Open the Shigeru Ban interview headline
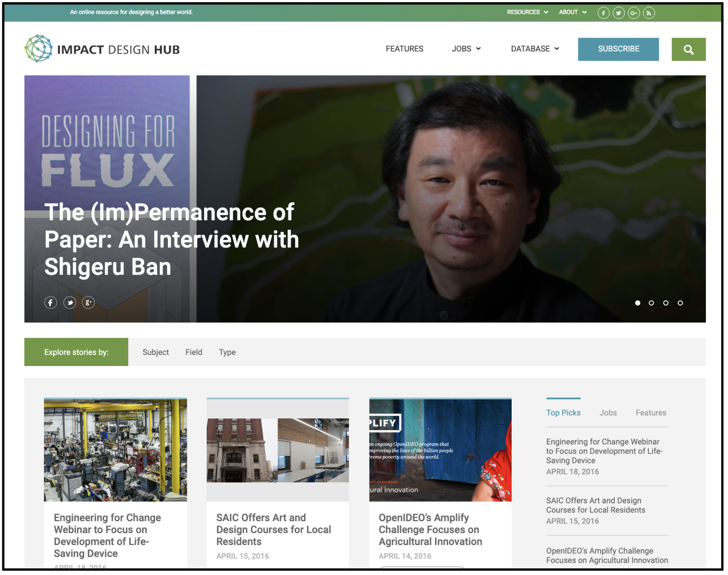 point(172,240)
